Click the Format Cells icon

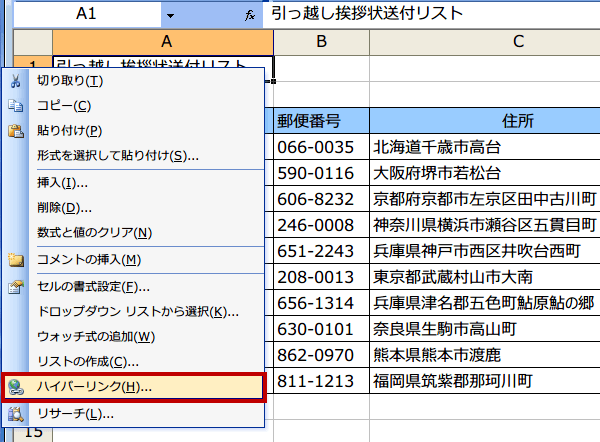16,287
